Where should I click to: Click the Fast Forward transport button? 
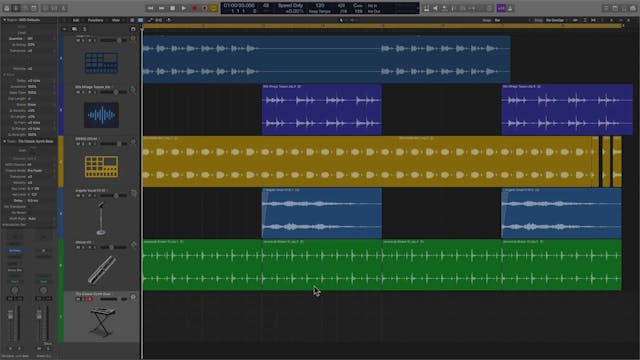(x=162, y=8)
